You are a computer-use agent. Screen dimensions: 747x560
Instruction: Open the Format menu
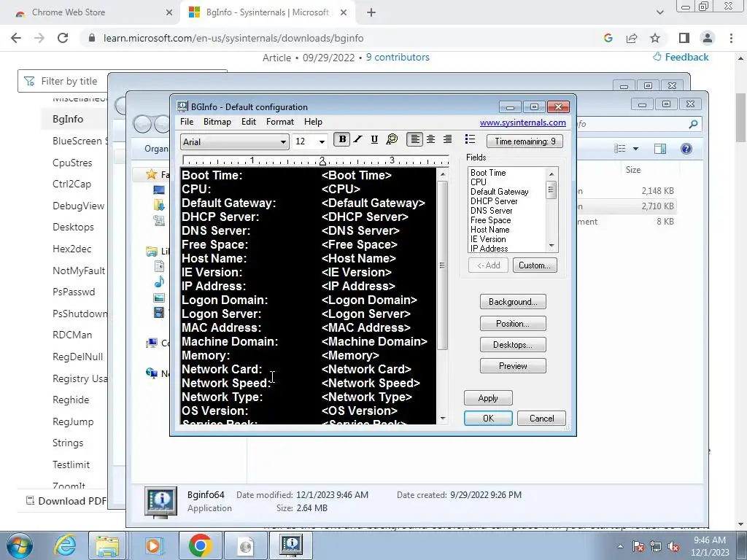pos(280,122)
